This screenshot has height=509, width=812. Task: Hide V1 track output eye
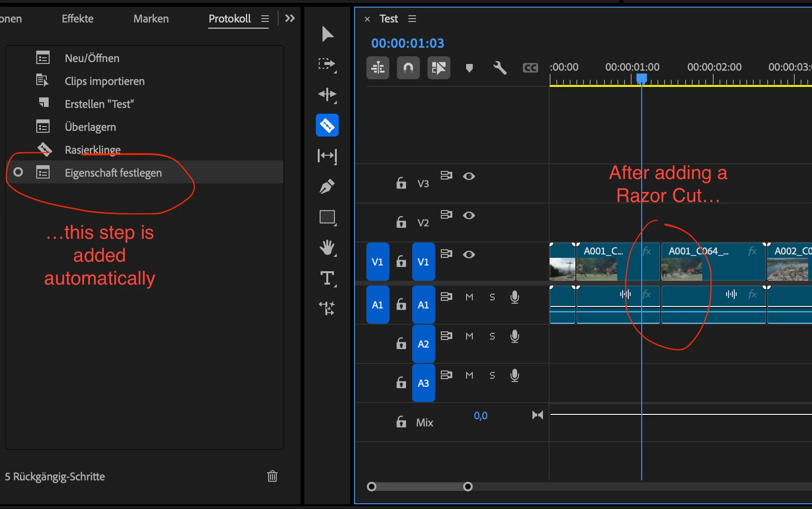[x=469, y=254]
